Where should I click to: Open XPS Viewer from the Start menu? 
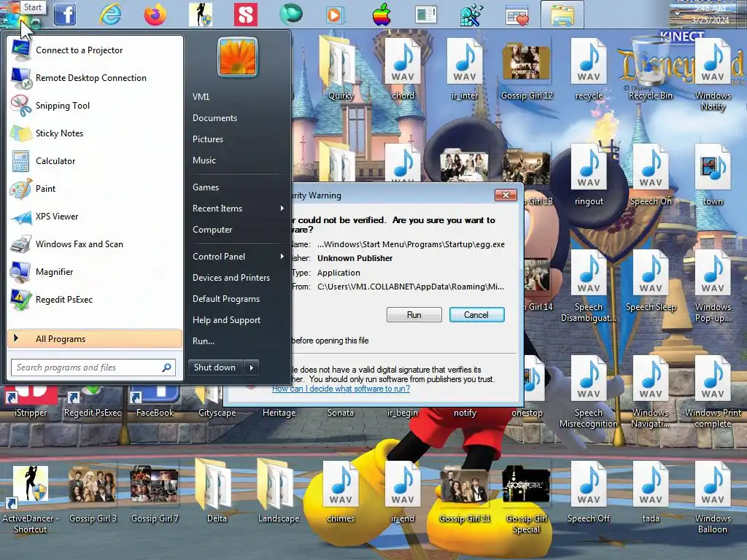pyautogui.click(x=95, y=216)
